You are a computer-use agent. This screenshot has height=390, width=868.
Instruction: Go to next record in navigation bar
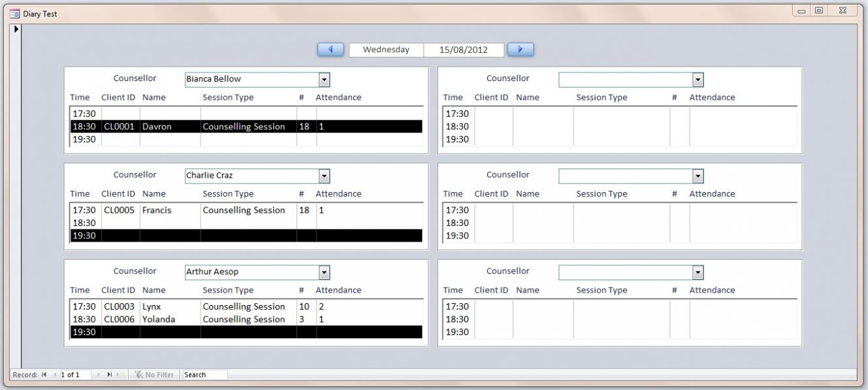pos(99,375)
